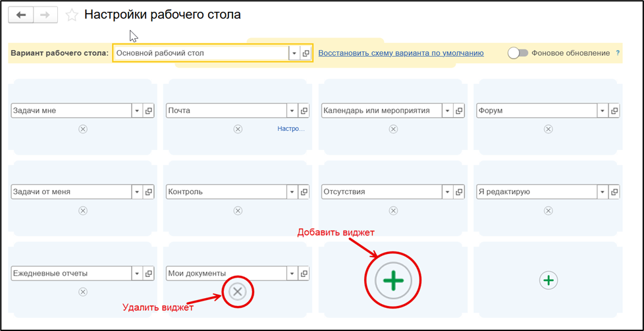Go back with the left arrow button
644x331 pixels.
click(x=21, y=15)
